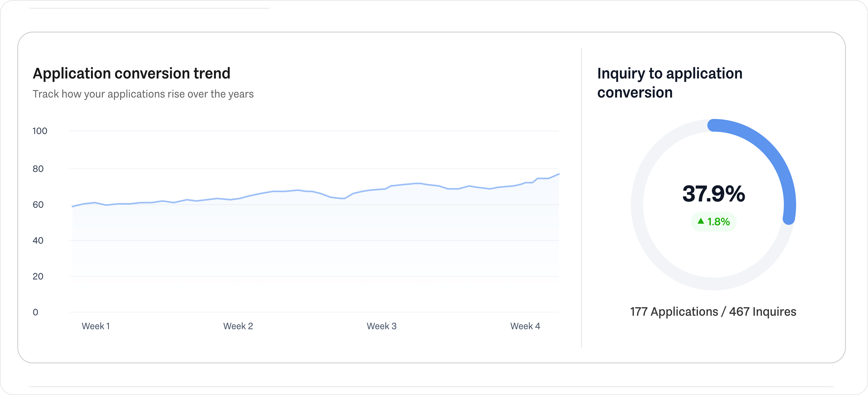
Task: Click the 'Inquiry to application conversion' heading
Action: [670, 83]
